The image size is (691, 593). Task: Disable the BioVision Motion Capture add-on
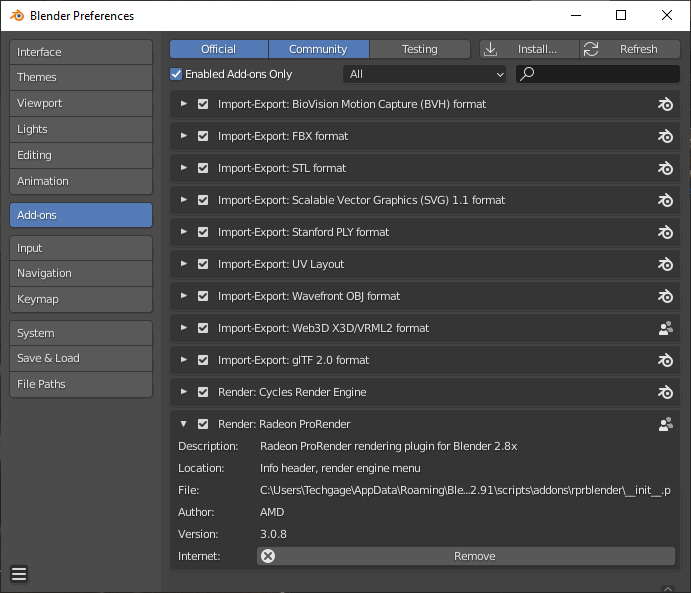click(203, 104)
